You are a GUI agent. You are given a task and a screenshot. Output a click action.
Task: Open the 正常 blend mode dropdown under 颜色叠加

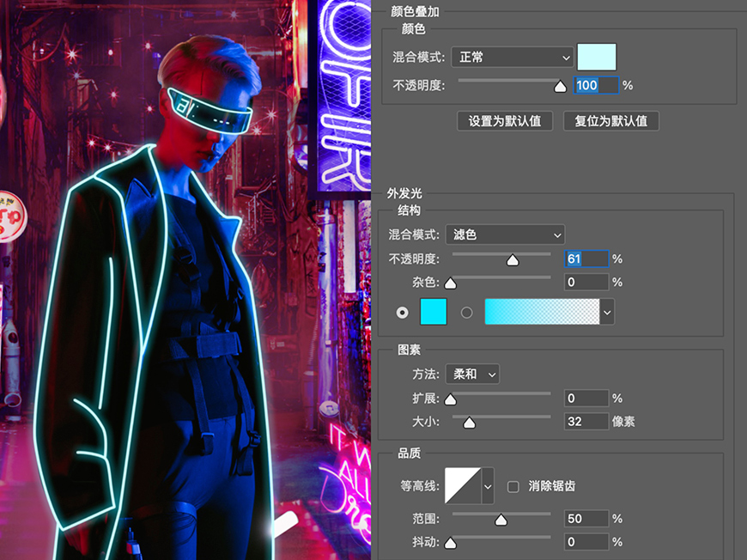[512, 58]
